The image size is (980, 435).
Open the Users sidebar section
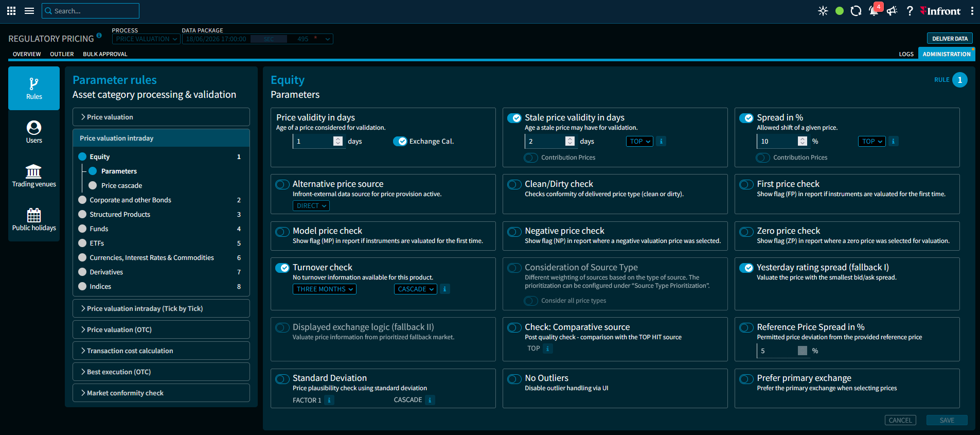pos(34,132)
